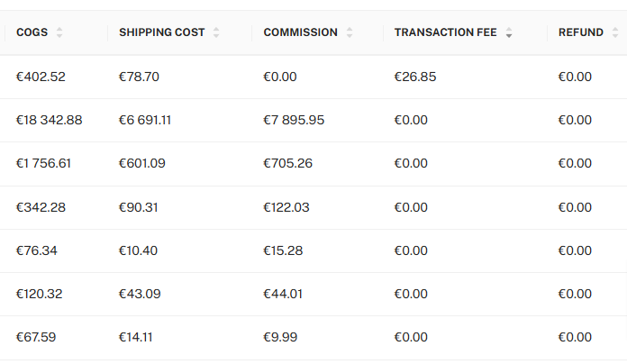Select the €402.52 COGS cell
The image size is (627, 364).
(x=41, y=77)
